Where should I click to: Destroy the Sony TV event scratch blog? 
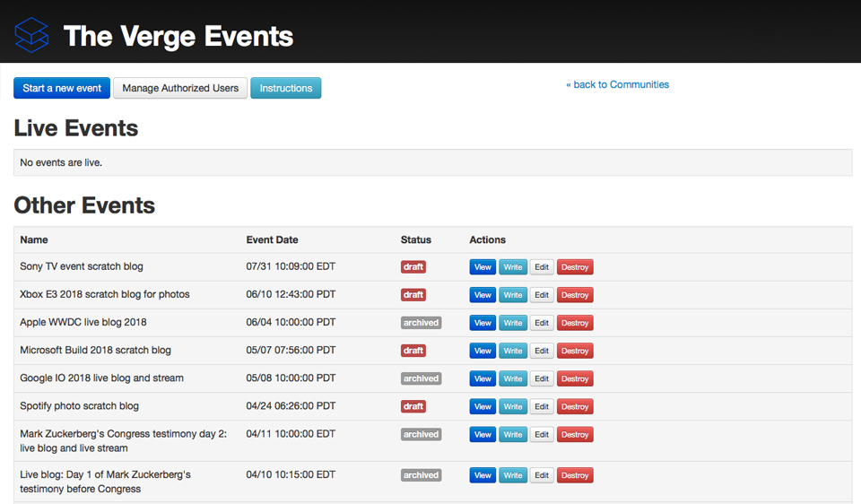pos(575,267)
